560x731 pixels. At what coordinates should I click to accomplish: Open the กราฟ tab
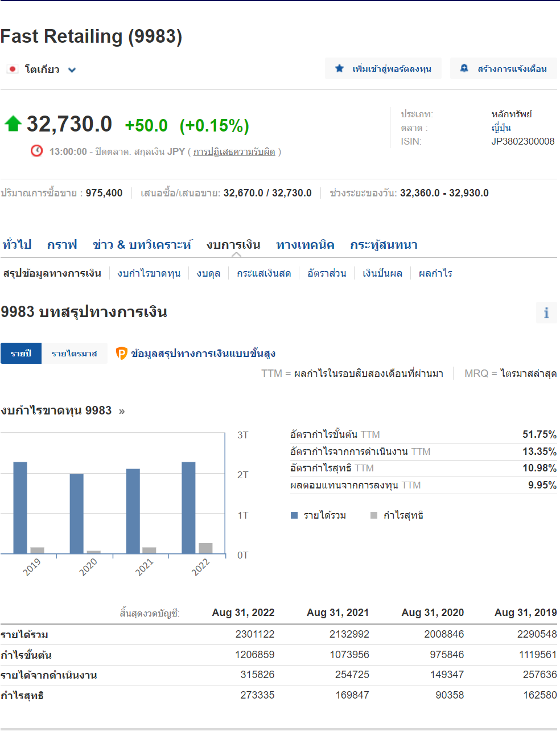tap(62, 245)
